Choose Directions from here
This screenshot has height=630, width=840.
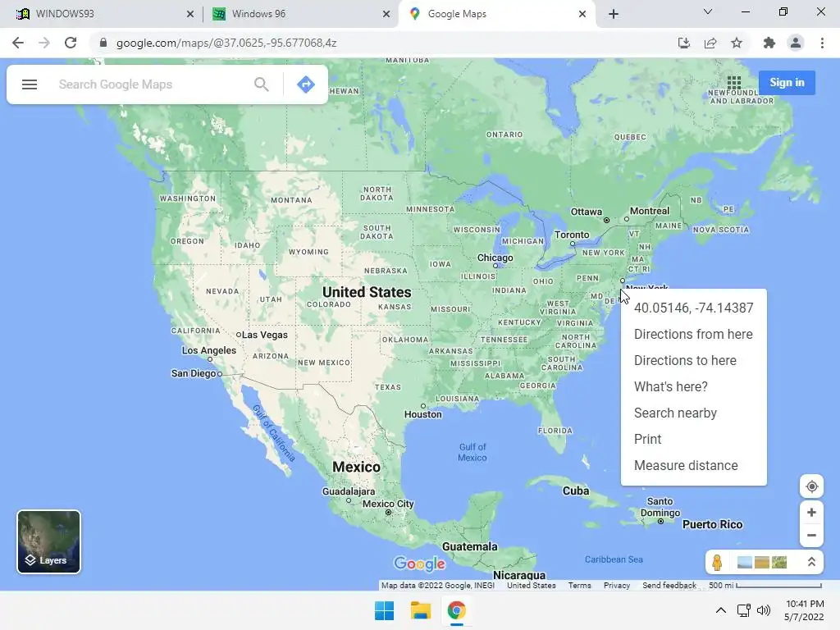point(694,335)
